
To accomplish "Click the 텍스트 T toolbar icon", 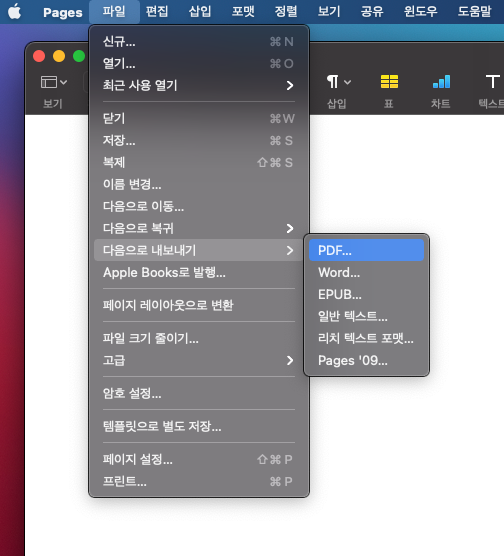I will pos(493,82).
